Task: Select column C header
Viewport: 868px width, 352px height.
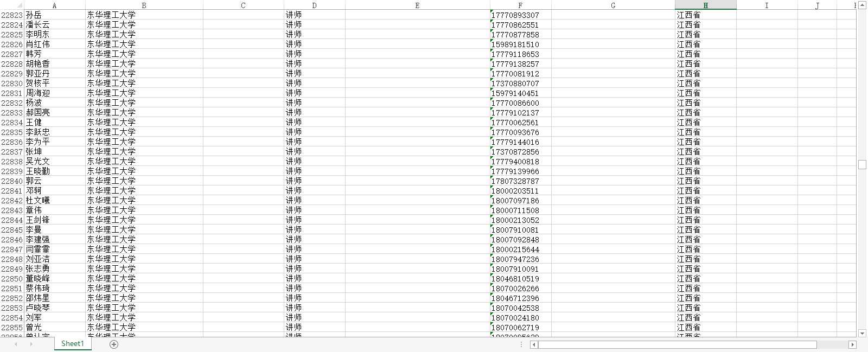Action: click(243, 5)
